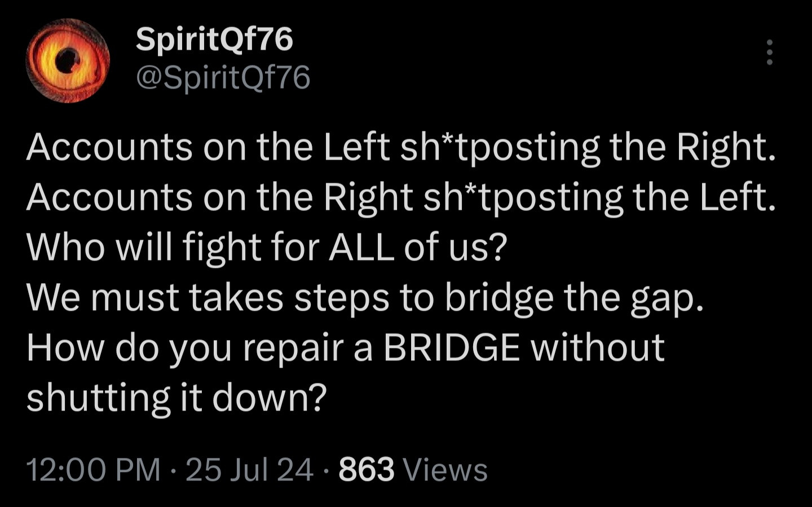Click the line 'Who will fight for ALL of us?'
The width and height of the screenshot is (812, 507).
point(267,247)
